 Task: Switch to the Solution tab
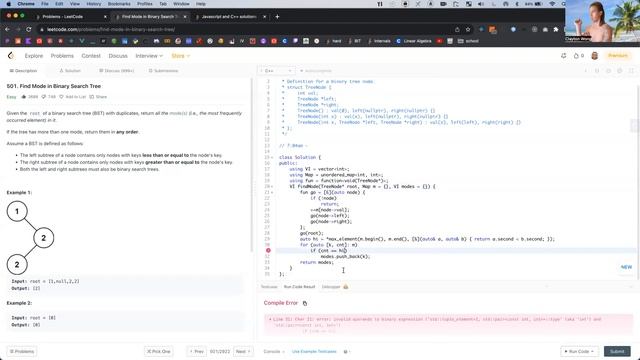click(x=70, y=71)
